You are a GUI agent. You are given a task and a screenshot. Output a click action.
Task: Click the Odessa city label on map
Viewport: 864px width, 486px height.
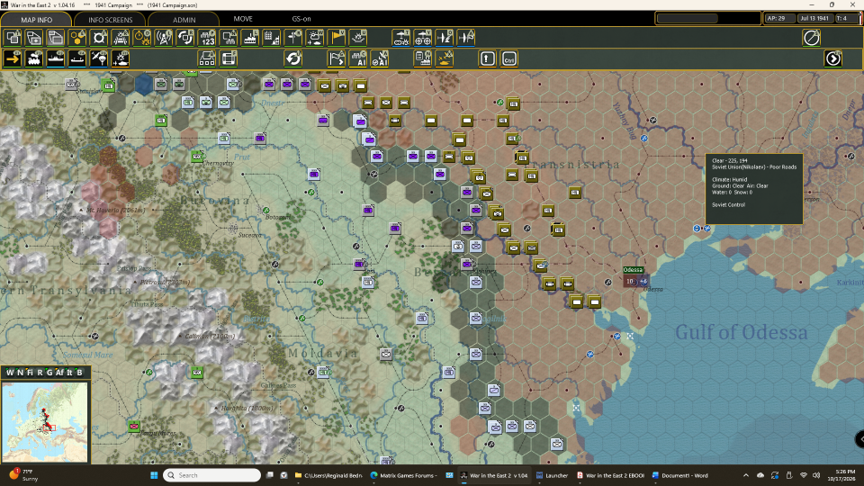[x=633, y=270]
